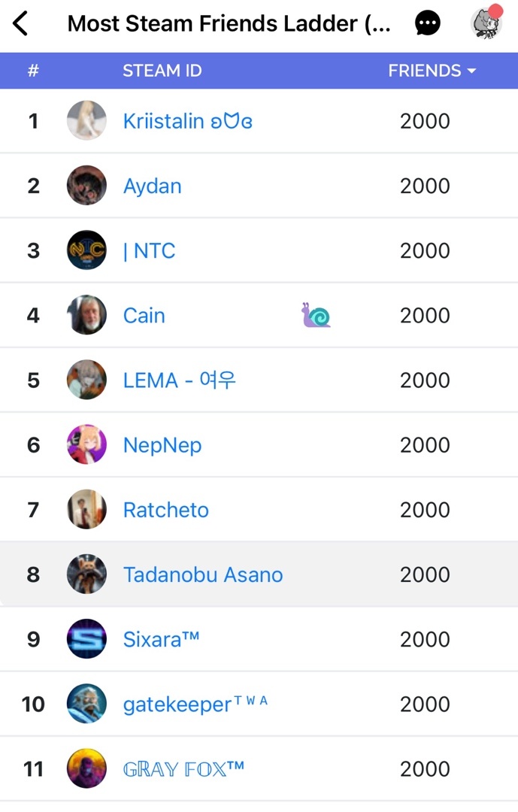The width and height of the screenshot is (518, 812).
Task: Tap NepNep's anime avatar
Action: pos(86,445)
